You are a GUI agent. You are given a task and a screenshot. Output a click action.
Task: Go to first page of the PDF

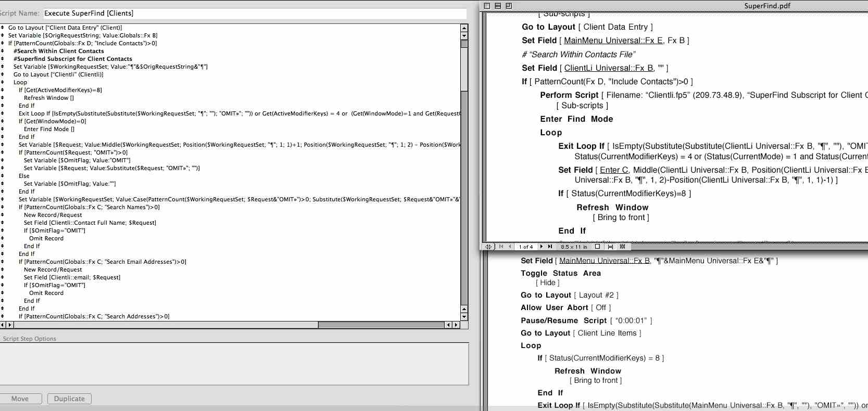tap(501, 247)
